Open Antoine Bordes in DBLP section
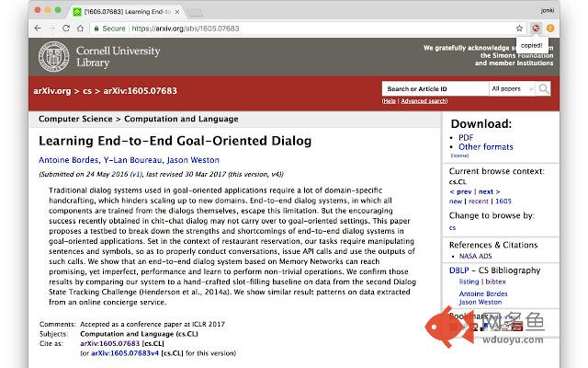The width and height of the screenshot is (588, 368). click(483, 293)
